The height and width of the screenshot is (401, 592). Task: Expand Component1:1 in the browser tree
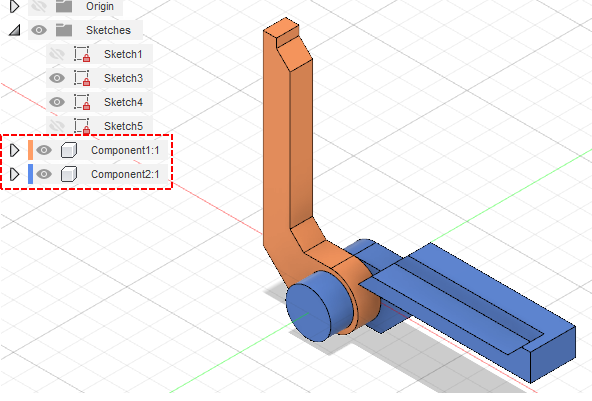pyautogui.click(x=14, y=150)
